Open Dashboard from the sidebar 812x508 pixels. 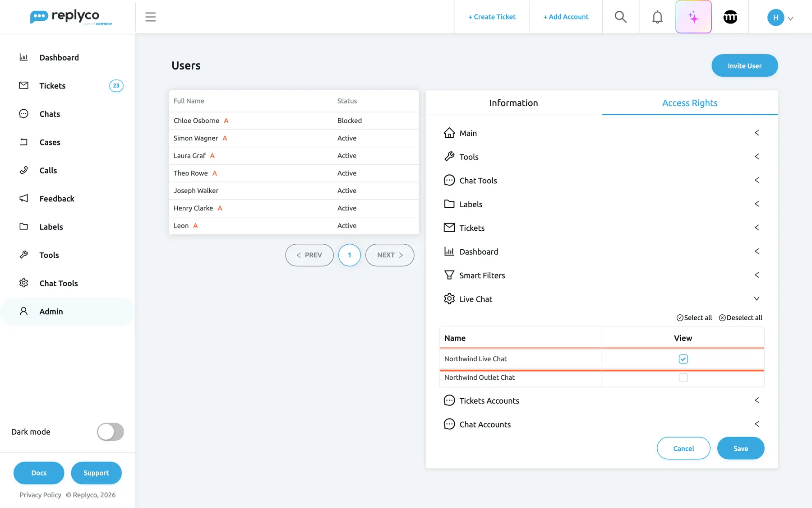coord(59,57)
